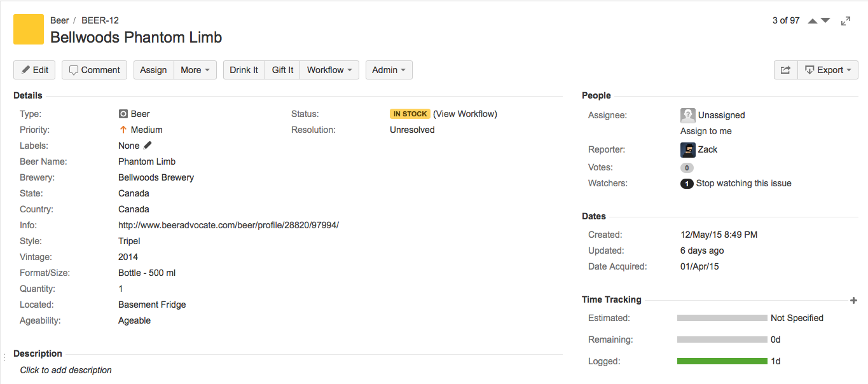Click the issue title Bellwoods Phantom Limb
This screenshot has width=868, height=384.
136,38
